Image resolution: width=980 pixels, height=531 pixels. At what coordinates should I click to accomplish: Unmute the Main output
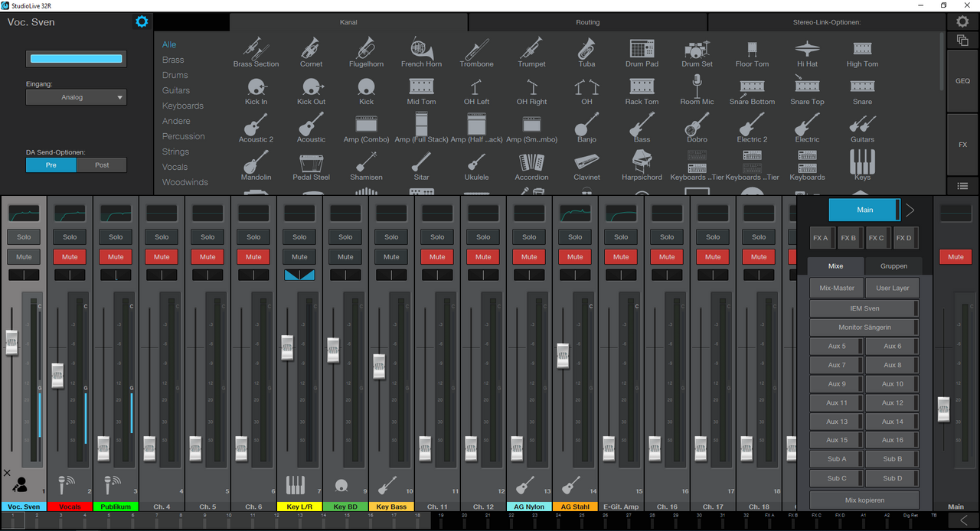tap(955, 256)
